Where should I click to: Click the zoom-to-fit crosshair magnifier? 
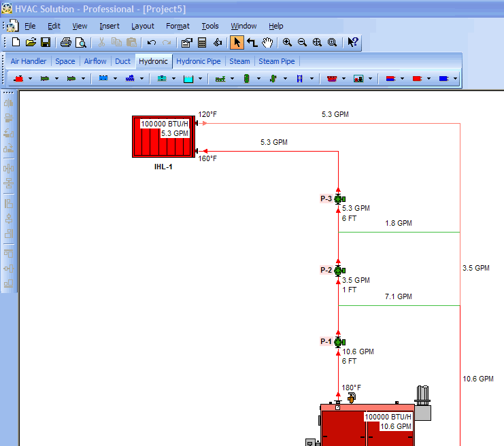point(317,42)
